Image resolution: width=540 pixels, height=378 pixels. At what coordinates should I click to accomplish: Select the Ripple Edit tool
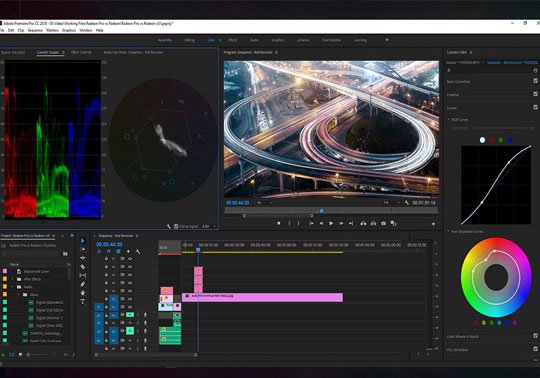click(83, 258)
